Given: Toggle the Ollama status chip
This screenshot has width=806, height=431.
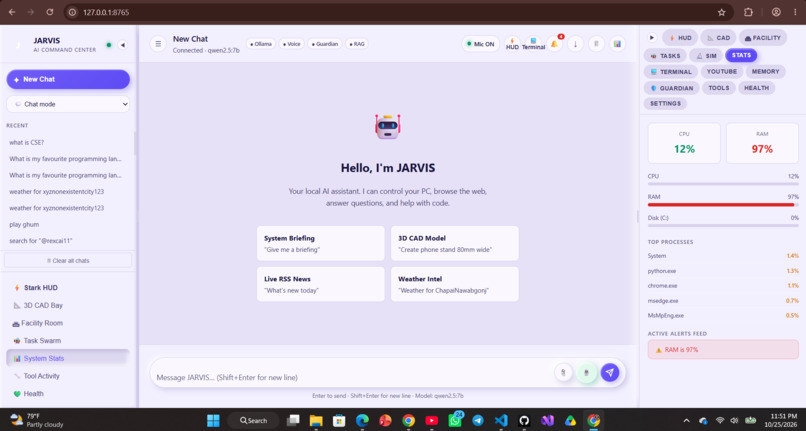Looking at the screenshot, I should coord(261,44).
